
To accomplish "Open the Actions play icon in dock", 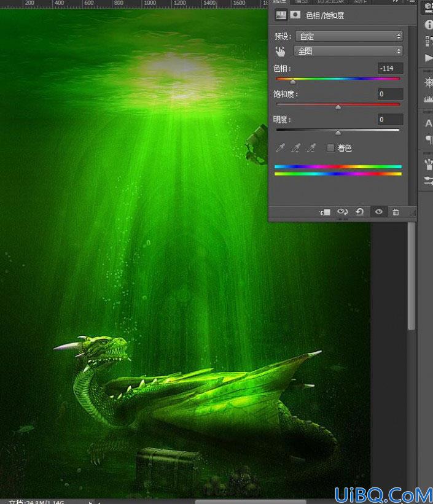I will point(429,58).
